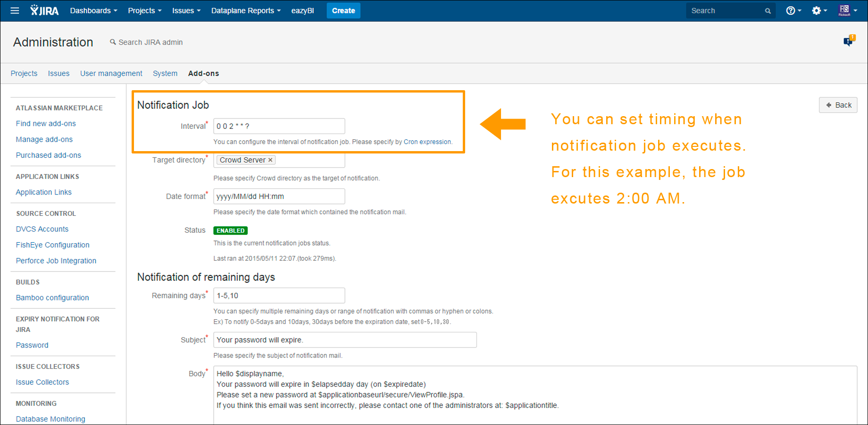Screen dimensions: 868x425
Task: Switch to the System admin tab
Action: coord(165,73)
